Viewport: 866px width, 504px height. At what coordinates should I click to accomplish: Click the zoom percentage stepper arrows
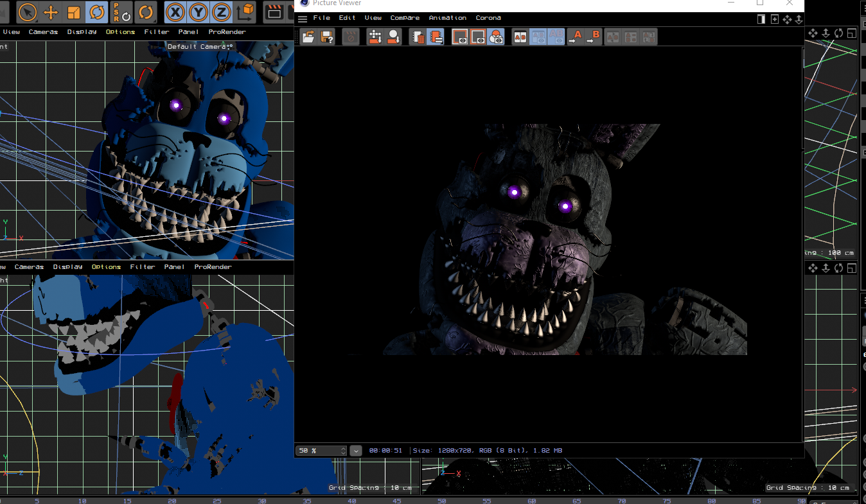point(343,451)
